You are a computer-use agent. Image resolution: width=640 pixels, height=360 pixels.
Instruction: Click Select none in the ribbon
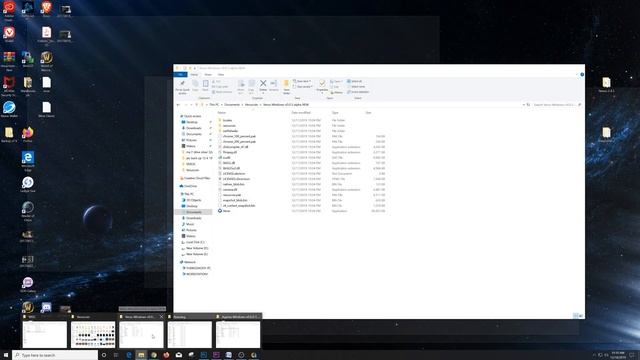pyautogui.click(x=356, y=87)
